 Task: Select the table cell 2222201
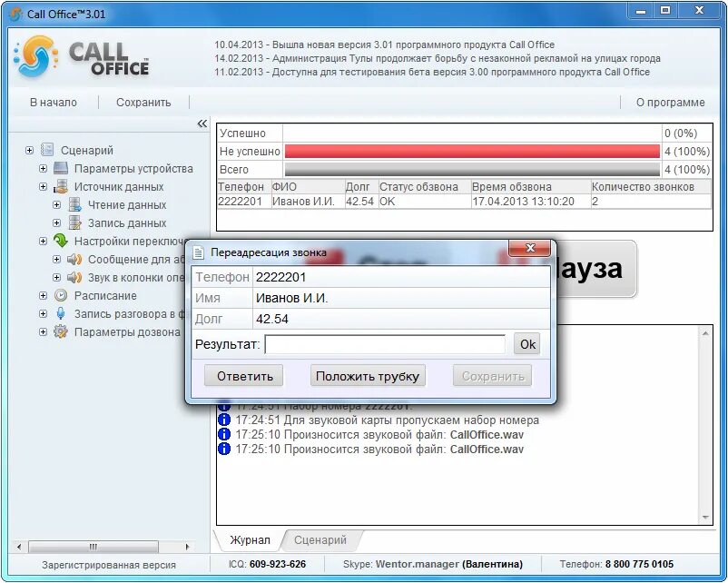coord(244,202)
